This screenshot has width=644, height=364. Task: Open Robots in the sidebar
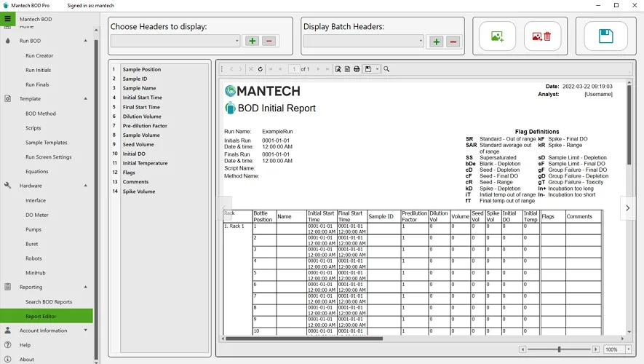tap(33, 258)
